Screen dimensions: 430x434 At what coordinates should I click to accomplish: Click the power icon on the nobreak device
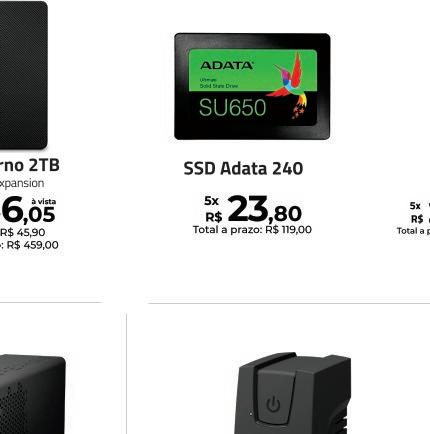[x=273, y=404]
